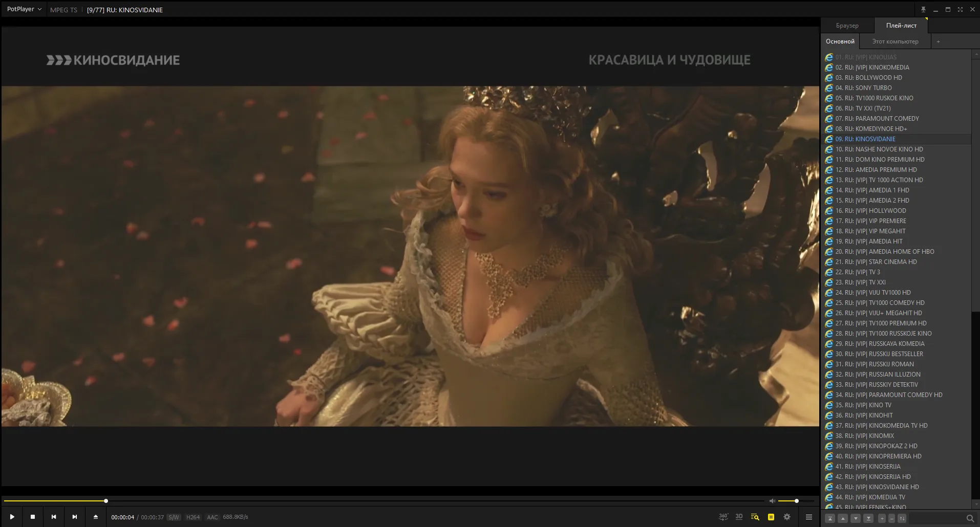
Task: Select the Этот компьютер playlist tab
Action: pyautogui.click(x=895, y=41)
